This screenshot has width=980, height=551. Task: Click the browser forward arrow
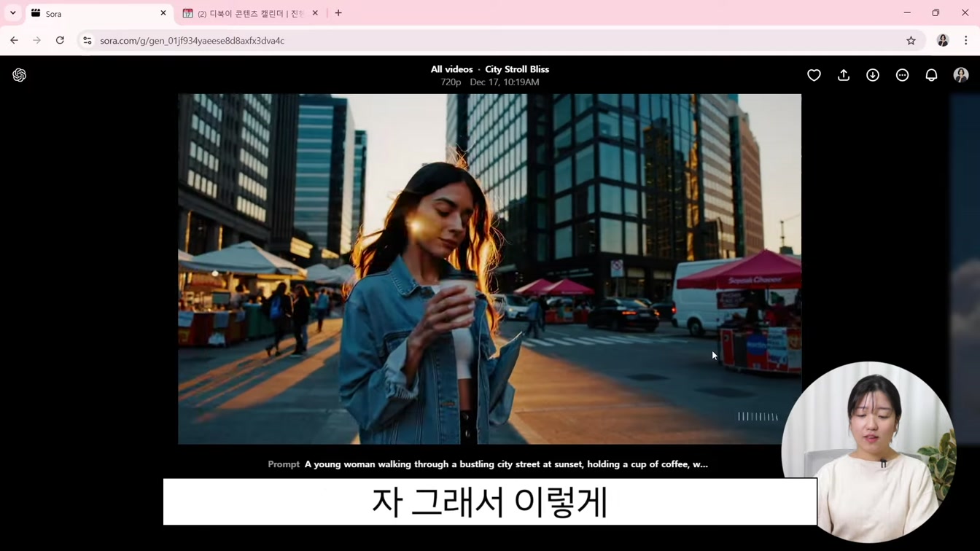(x=36, y=41)
